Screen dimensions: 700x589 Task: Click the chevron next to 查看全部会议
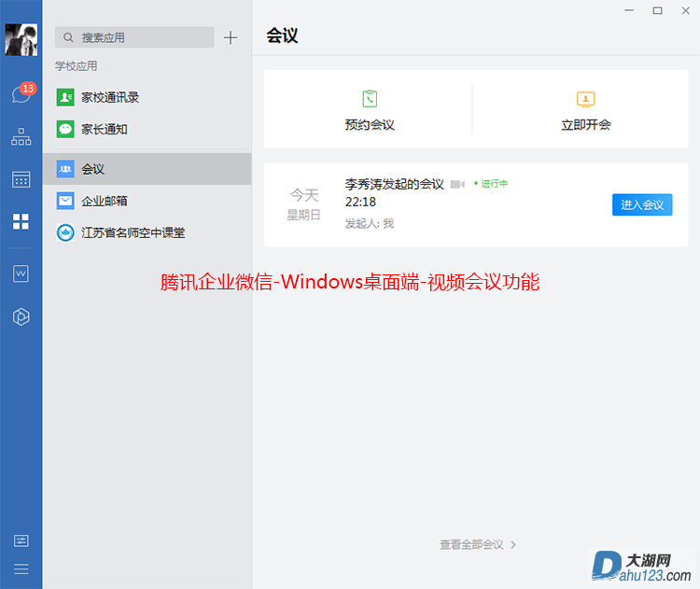tap(513, 545)
